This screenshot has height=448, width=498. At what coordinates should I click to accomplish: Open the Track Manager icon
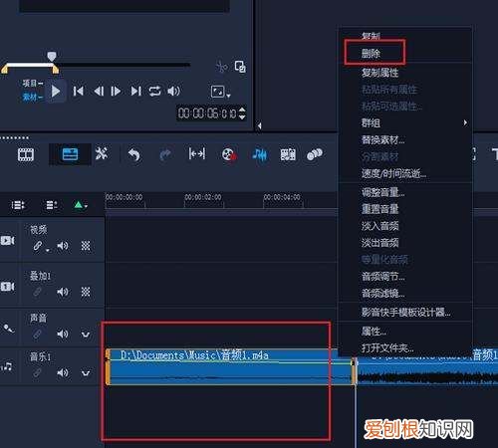click(x=52, y=205)
